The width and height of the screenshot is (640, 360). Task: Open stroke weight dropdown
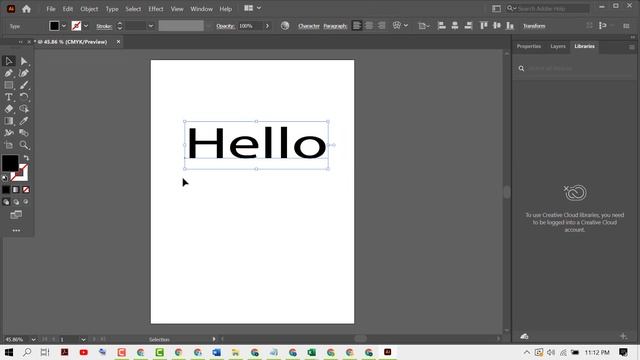151,26
